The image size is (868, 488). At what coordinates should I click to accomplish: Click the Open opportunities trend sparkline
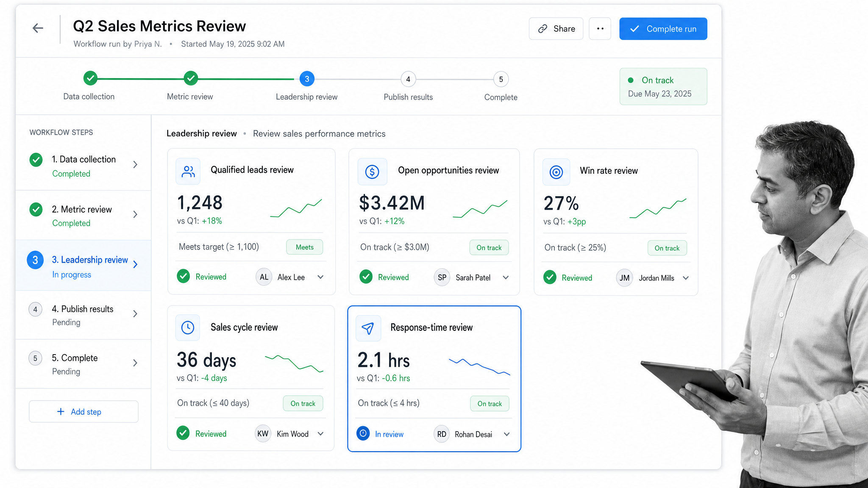tap(480, 208)
